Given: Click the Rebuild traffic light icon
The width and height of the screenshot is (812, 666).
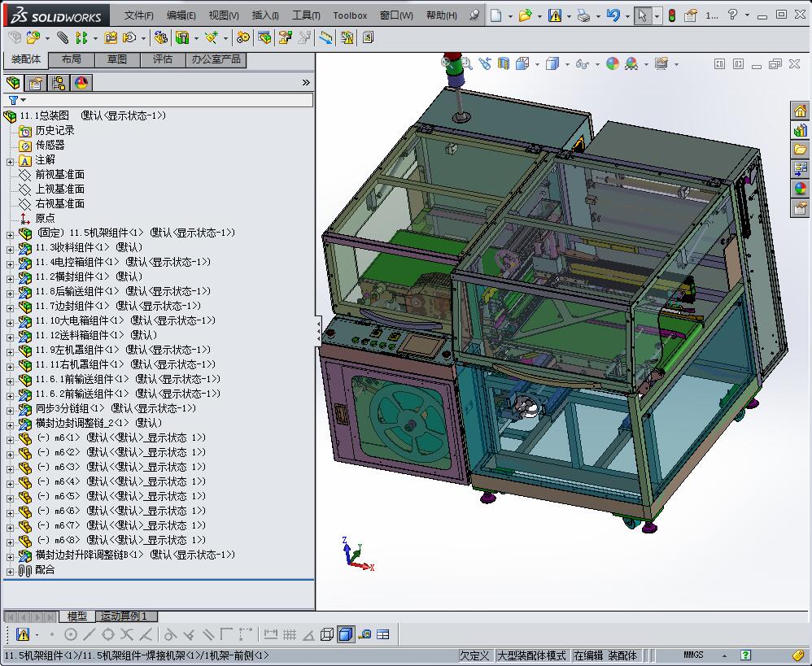Looking at the screenshot, I should click(672, 15).
